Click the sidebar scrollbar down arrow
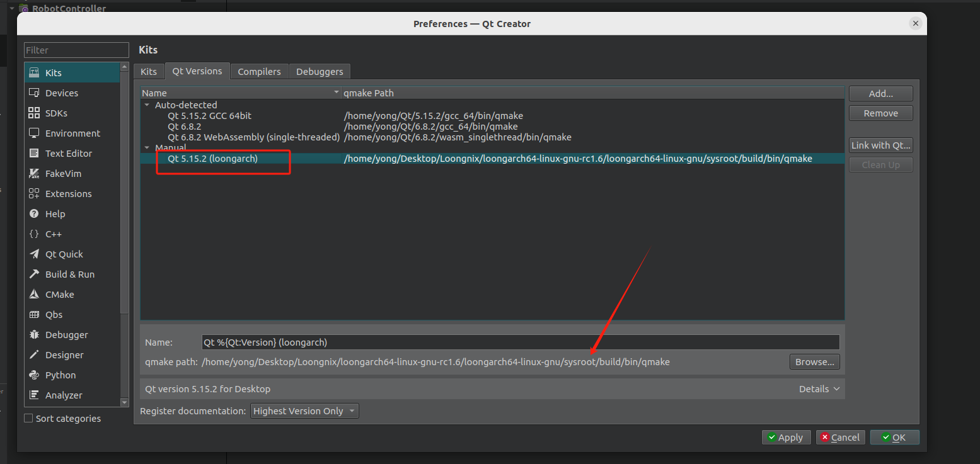 (x=124, y=402)
